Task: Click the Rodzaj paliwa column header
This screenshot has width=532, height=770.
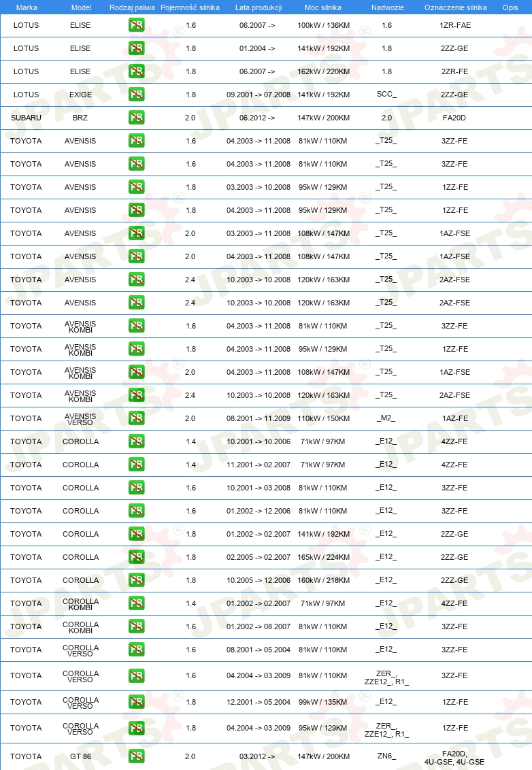Action: click(x=132, y=7)
